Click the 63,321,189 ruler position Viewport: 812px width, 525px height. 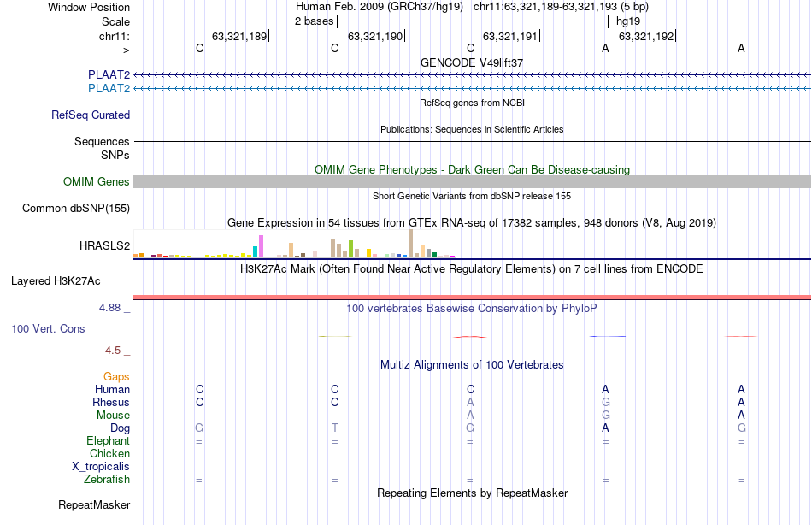tap(239, 36)
